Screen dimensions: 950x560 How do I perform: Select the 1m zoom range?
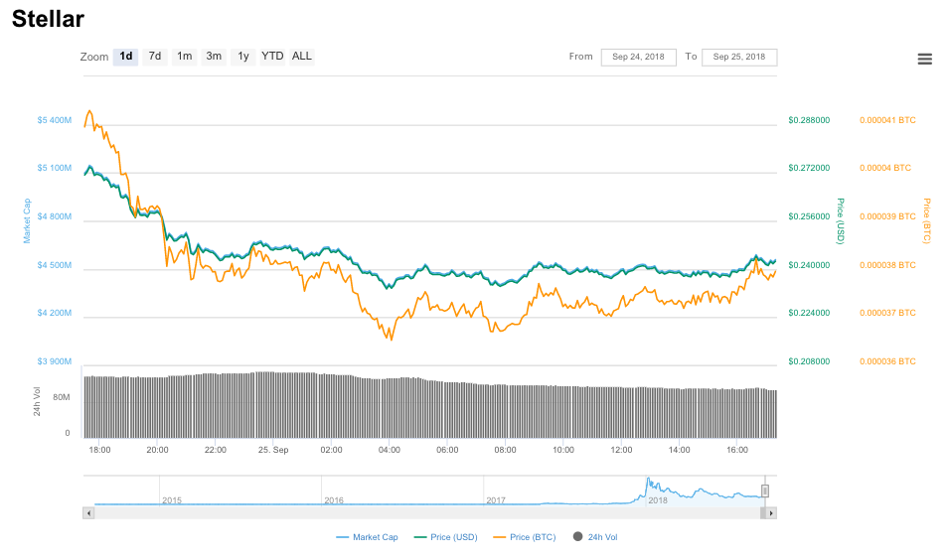[184, 57]
